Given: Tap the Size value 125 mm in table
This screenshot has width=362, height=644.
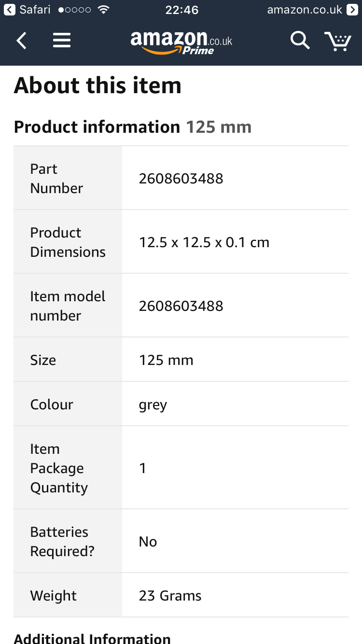Looking at the screenshot, I should coord(166,360).
